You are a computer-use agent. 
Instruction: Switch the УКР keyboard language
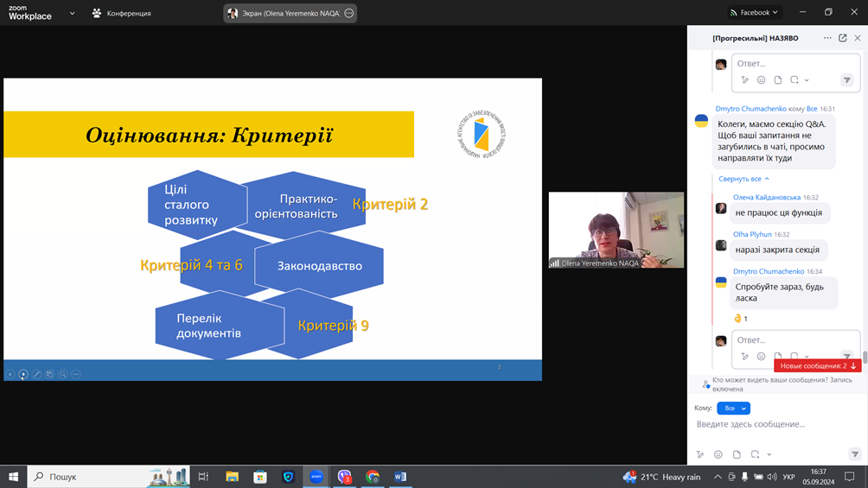coord(788,477)
